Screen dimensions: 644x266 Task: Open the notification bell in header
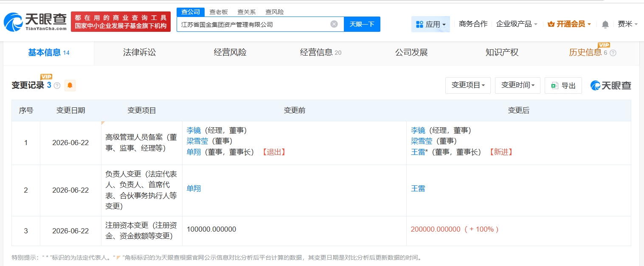point(605,24)
